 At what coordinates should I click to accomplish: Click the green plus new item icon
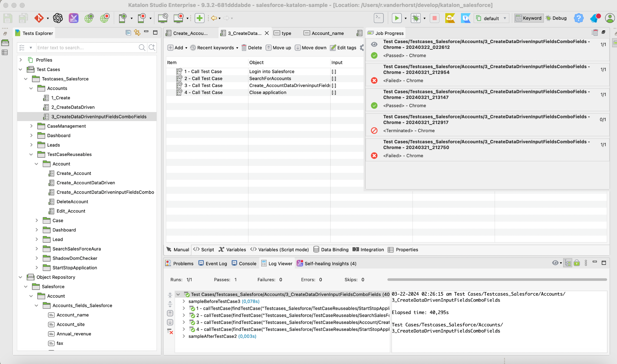pos(199,18)
